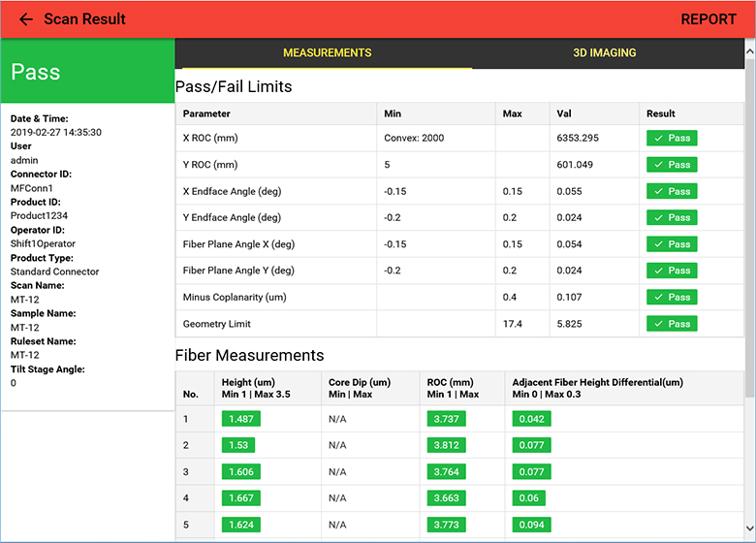Screen dimensions: 756x543
Task: Switch to the 3D IMAGING tab
Action: [604, 53]
